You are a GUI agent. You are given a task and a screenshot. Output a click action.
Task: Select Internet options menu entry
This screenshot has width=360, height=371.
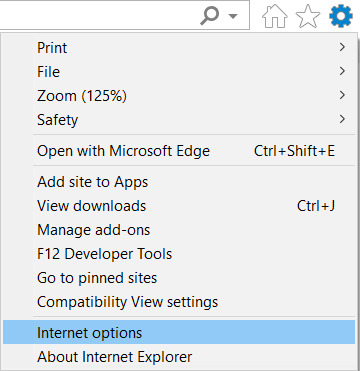[179, 332]
